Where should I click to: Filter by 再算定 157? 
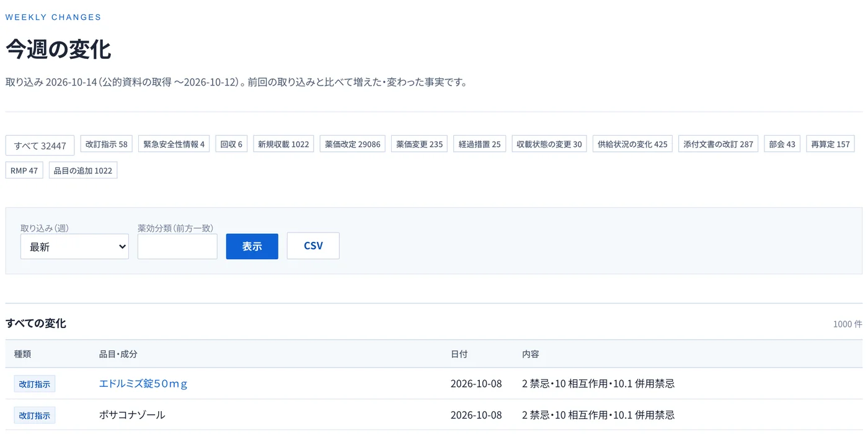(x=831, y=144)
